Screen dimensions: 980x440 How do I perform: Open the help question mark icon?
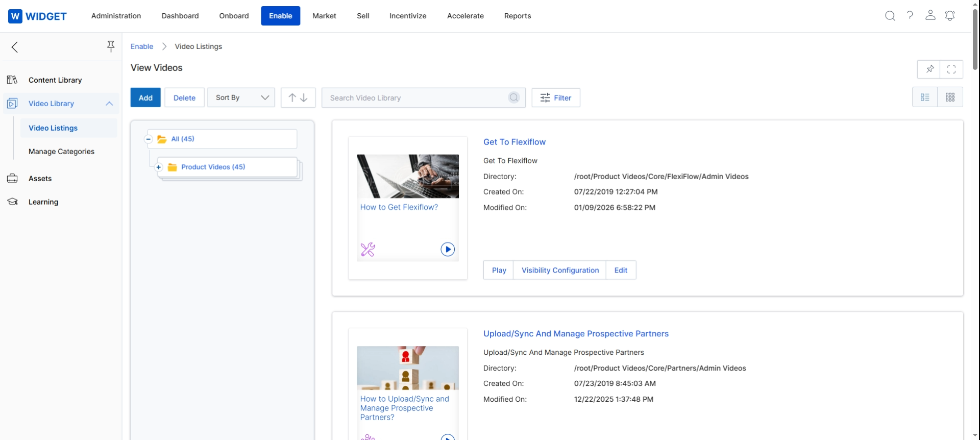(910, 15)
